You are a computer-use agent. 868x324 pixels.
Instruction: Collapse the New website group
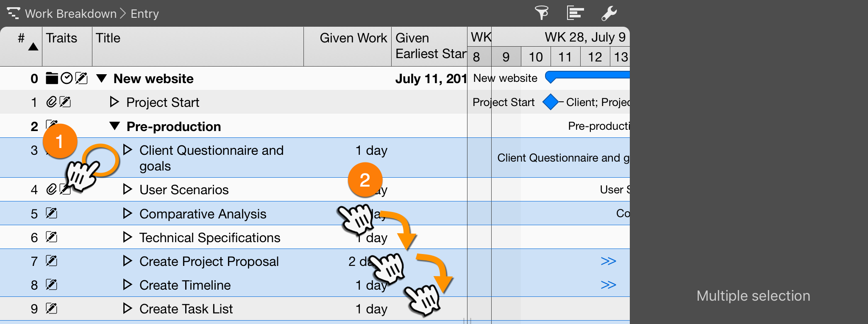pos(101,78)
